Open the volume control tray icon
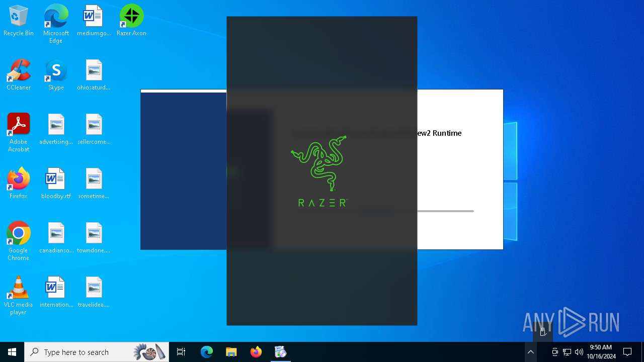The image size is (644, 362). coord(579,352)
